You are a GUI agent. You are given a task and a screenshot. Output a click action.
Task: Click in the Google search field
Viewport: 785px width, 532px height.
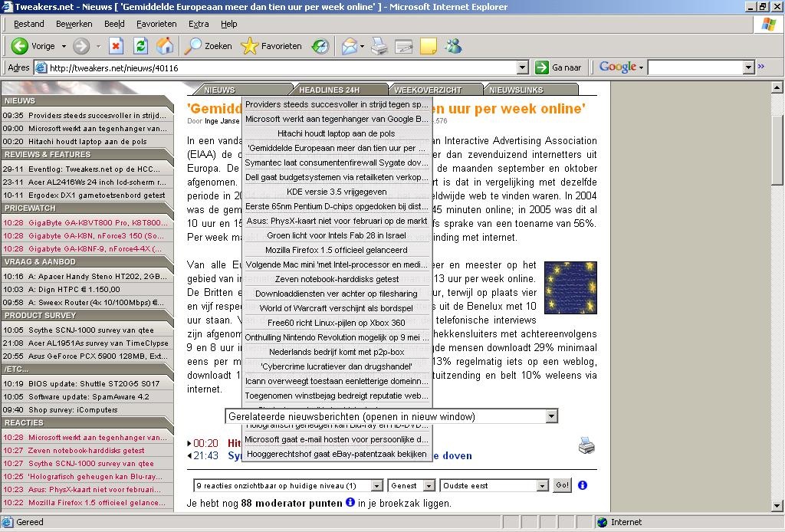pos(695,67)
